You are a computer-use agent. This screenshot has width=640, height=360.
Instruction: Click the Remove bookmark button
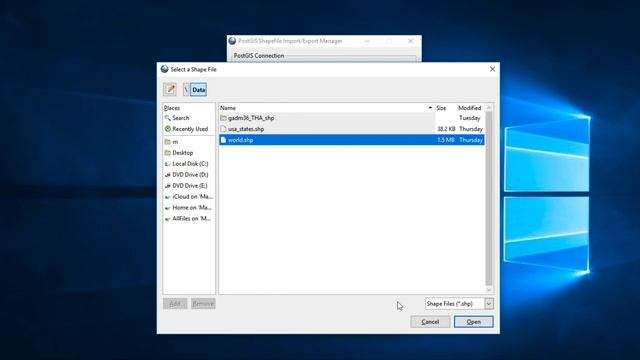click(x=203, y=304)
